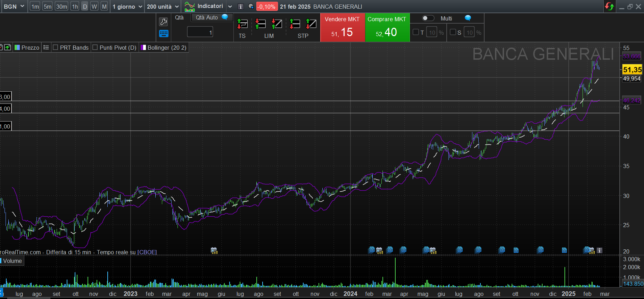Open the news document icon near lug 2024
Image resolution: width=644 pixels, height=299 pixels.
pyautogui.click(x=460, y=250)
